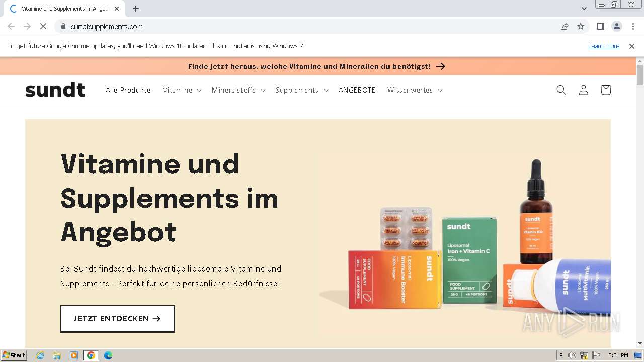Open a new tab with the plus button
This screenshot has width=644, height=362.
(136, 9)
